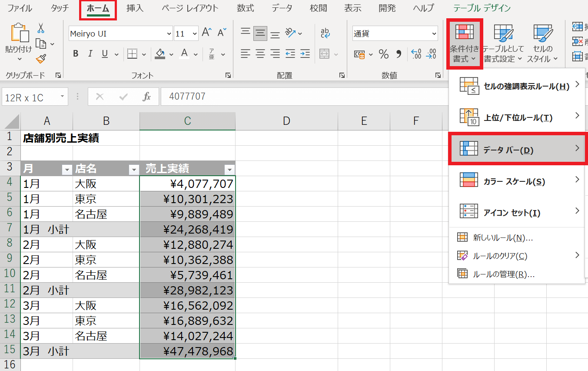Click the increase font size icon
The height and width of the screenshot is (371, 588).
tap(206, 33)
